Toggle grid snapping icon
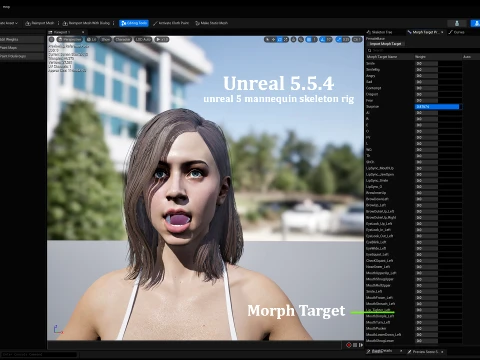The height and width of the screenshot is (360, 480). coord(309,39)
